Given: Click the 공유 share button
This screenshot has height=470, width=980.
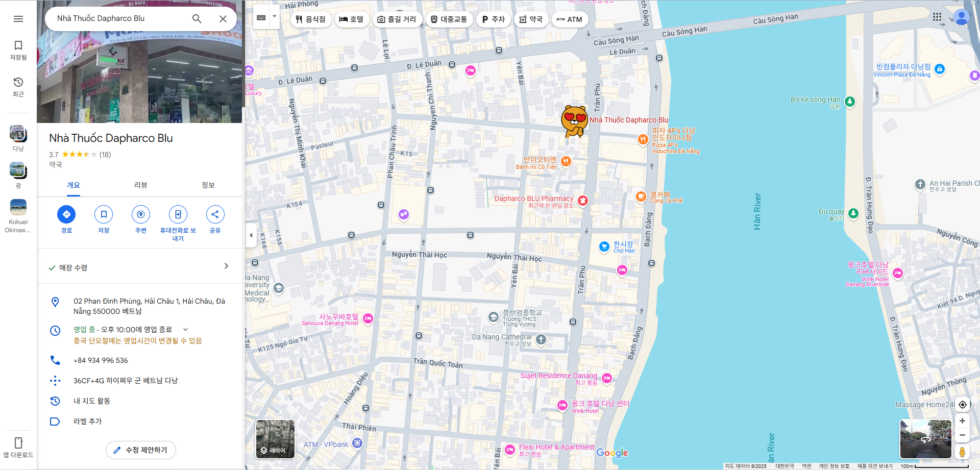Looking at the screenshot, I should click(x=215, y=214).
